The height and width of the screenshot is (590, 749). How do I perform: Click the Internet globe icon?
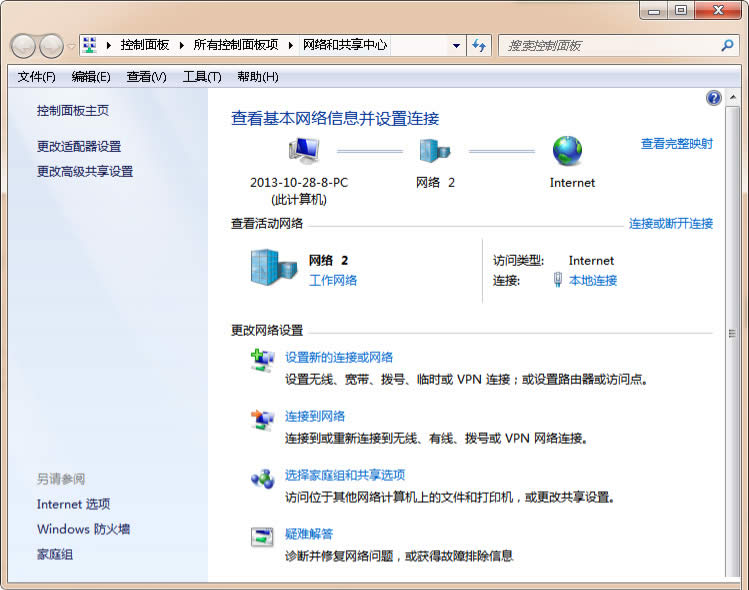pos(568,151)
